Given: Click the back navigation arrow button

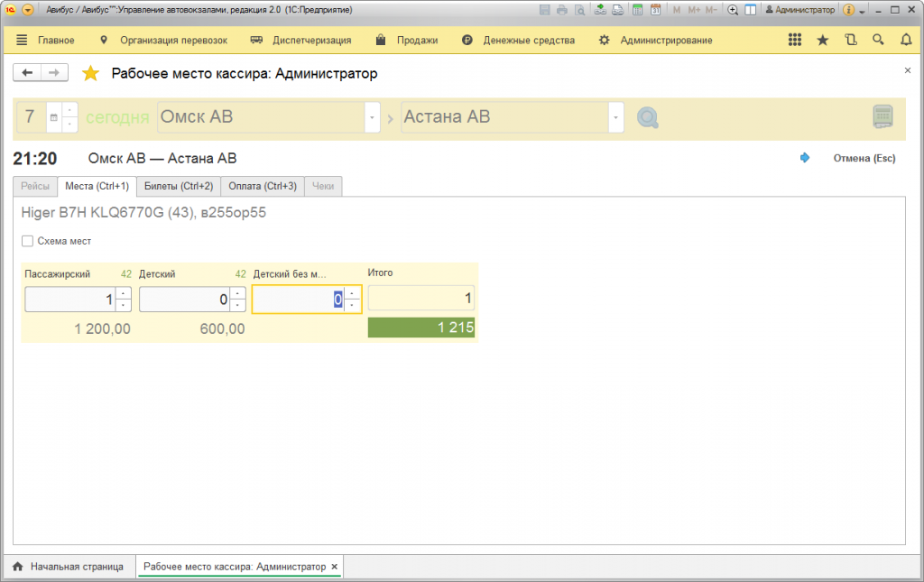Looking at the screenshot, I should coord(27,73).
